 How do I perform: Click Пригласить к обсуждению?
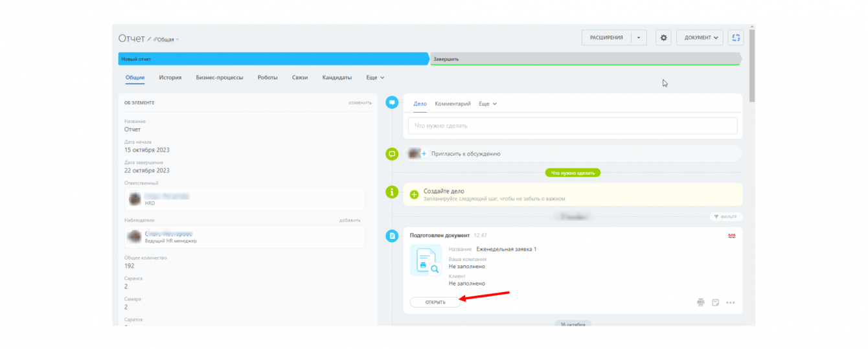pyautogui.click(x=465, y=154)
